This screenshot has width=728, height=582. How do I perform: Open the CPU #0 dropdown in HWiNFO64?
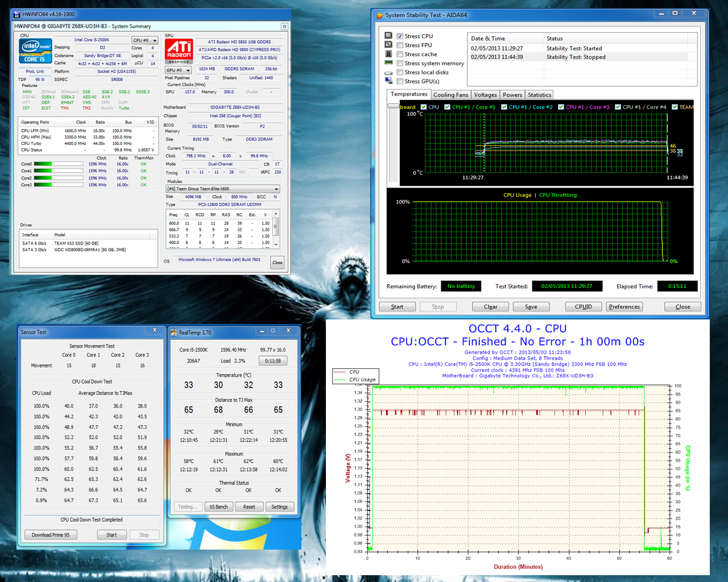coord(145,40)
